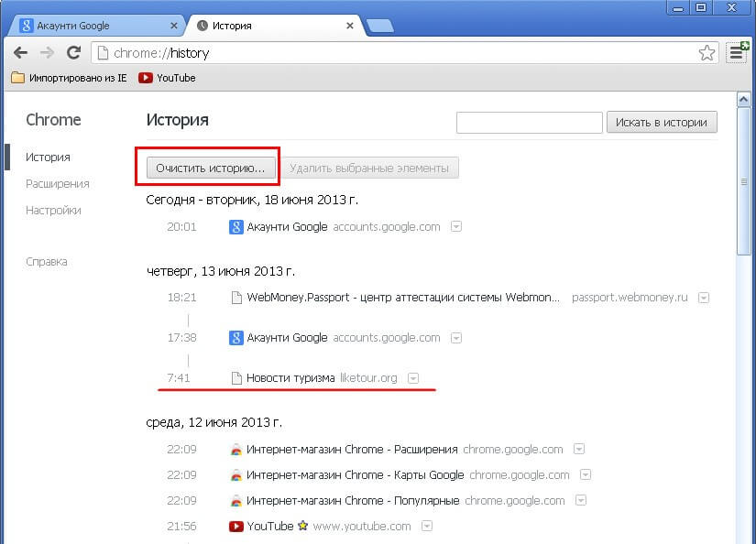Click Chrome store favicon of Карты Google entry
756x544 pixels.
click(236, 475)
